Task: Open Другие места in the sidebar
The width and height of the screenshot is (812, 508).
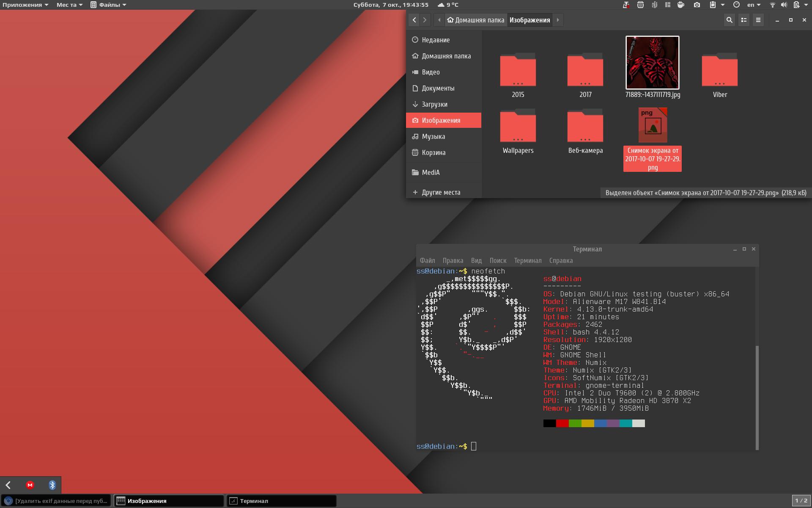Action: [x=444, y=192]
